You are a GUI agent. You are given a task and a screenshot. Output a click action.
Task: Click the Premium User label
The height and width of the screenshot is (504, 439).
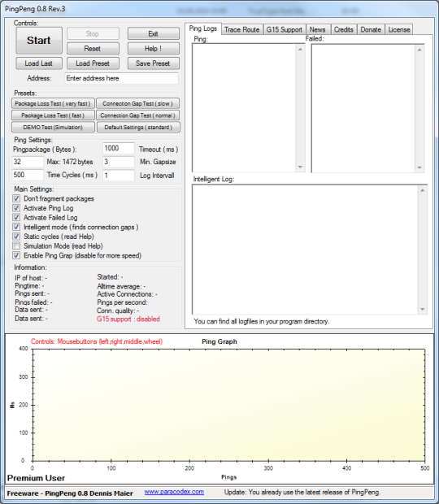point(36,478)
